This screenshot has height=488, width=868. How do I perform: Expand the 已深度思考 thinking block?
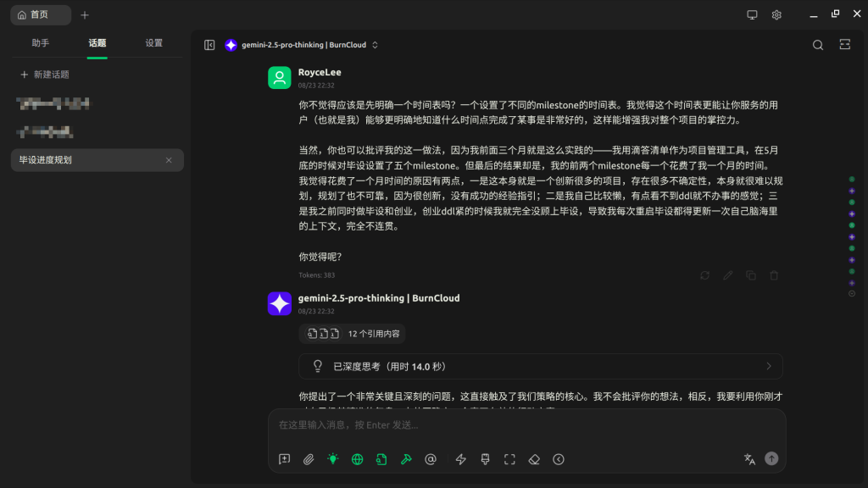click(540, 366)
